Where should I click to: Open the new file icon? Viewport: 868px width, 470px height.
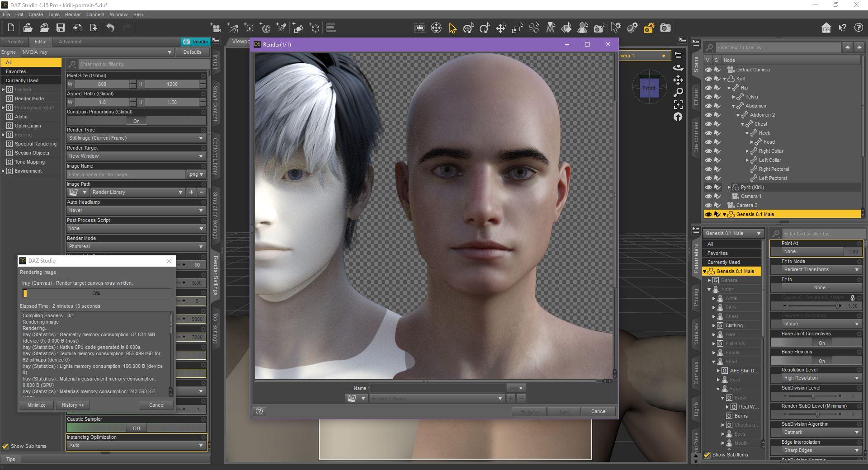coord(11,28)
